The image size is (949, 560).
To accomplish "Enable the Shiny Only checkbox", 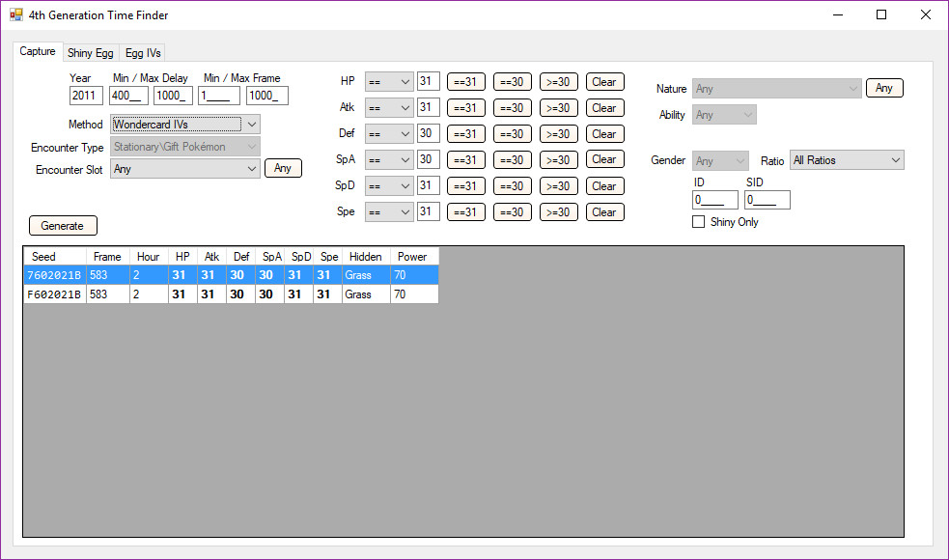I will pos(698,222).
